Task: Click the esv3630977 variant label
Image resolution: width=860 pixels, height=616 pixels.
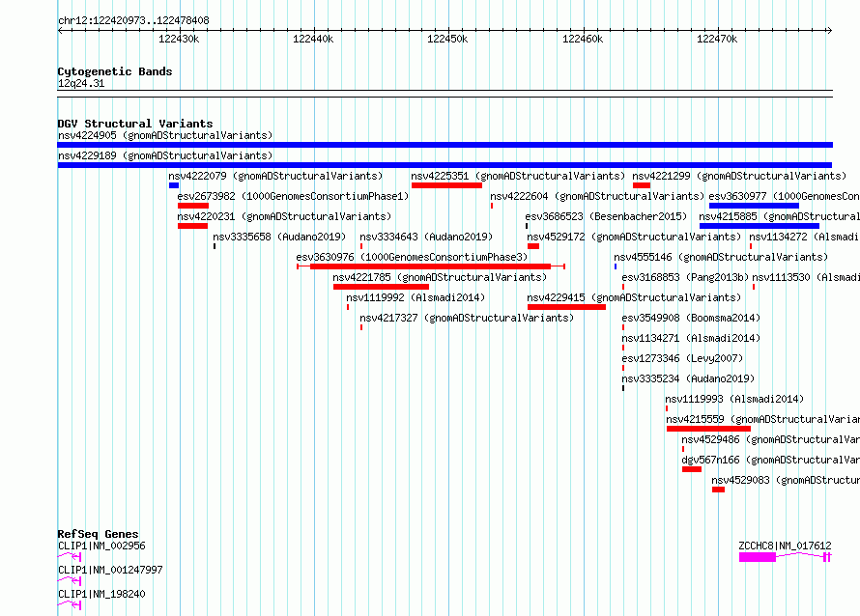Action: 785,196
